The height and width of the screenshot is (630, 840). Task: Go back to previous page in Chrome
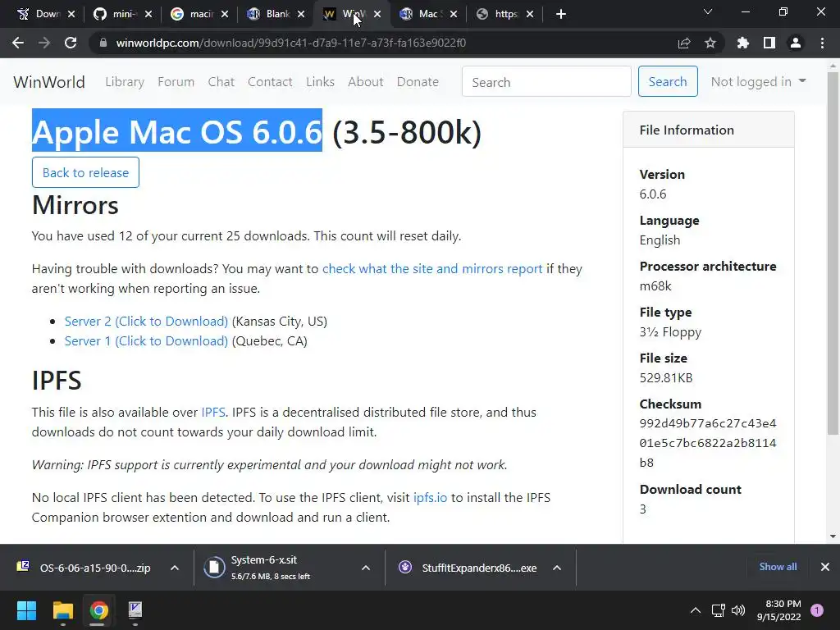pos(18,43)
